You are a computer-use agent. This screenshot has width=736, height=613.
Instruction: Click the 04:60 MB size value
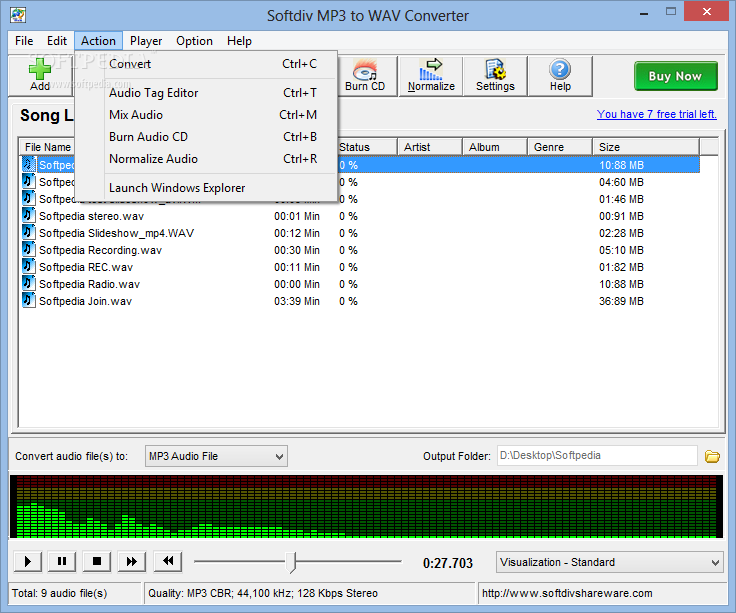tap(621, 182)
